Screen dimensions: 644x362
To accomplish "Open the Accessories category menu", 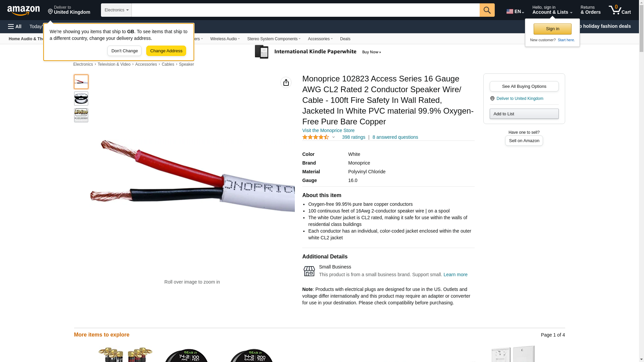I will point(320,39).
